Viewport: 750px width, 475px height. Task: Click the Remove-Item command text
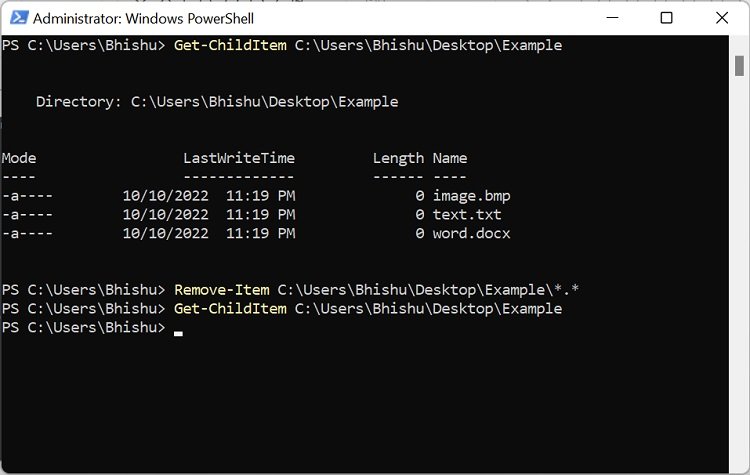[221, 290]
